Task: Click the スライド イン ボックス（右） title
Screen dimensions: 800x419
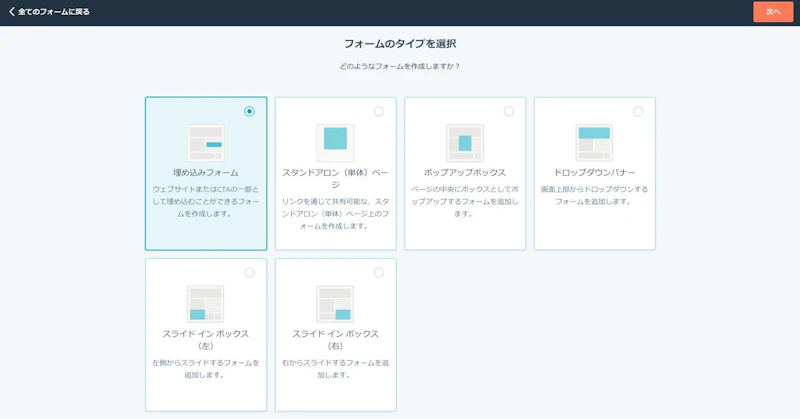Action: (x=335, y=340)
